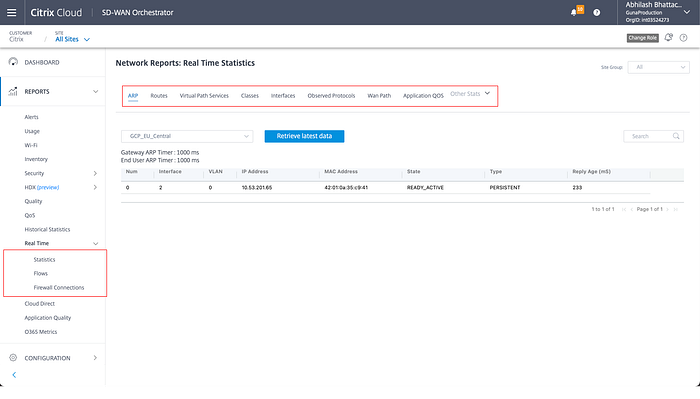The height and width of the screenshot is (399, 700).
Task: Select Statistics under Real Time
Action: 44,259
